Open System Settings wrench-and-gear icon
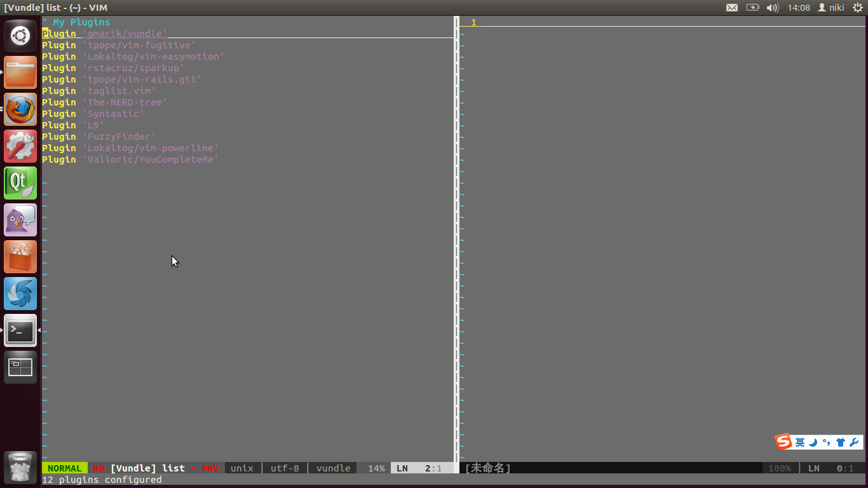 pos(20,146)
